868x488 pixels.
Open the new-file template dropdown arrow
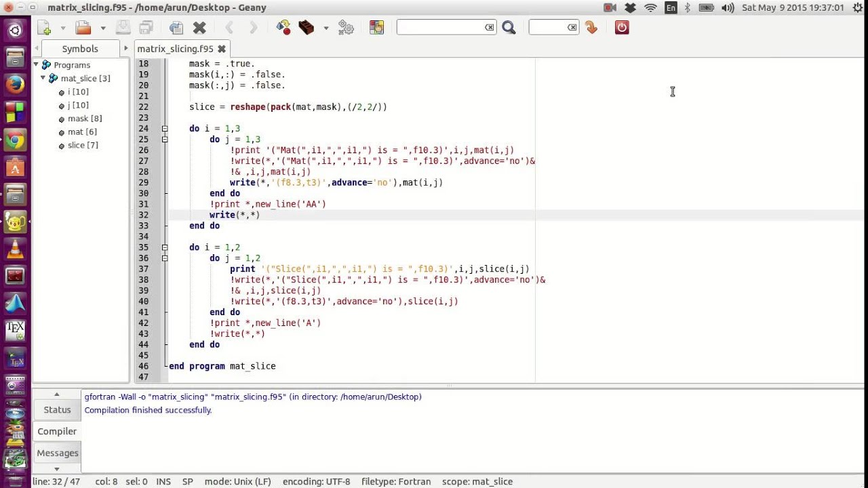pos(63,28)
